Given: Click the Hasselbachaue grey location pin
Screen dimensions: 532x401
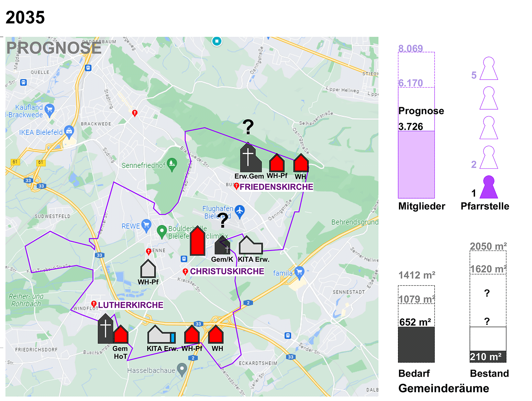Looking at the screenshot, I should point(182,370).
